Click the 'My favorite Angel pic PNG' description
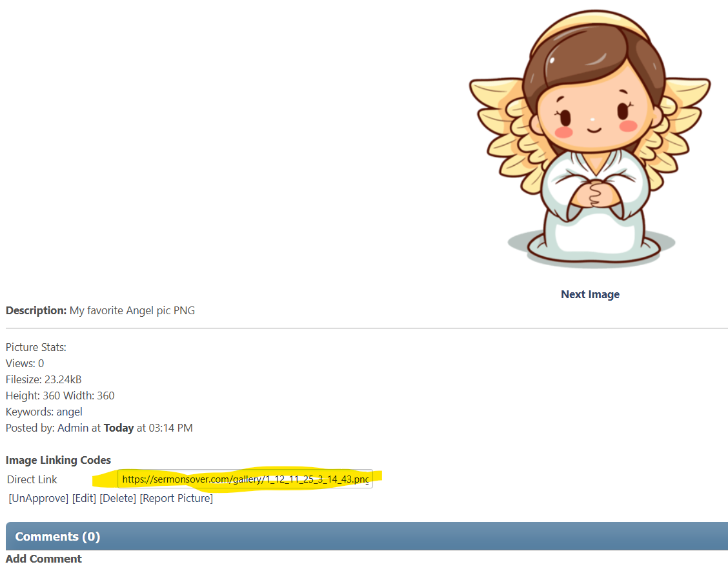The height and width of the screenshot is (571, 728). coord(132,310)
